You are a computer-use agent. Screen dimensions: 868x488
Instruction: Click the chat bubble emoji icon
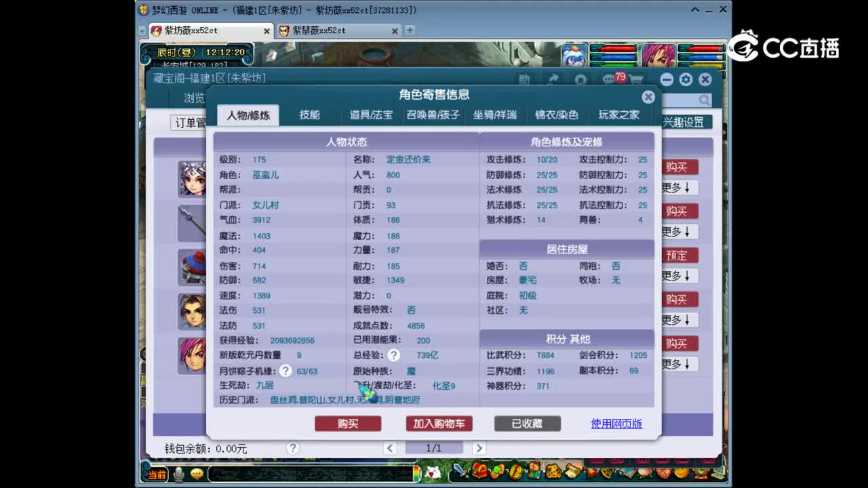point(197,474)
